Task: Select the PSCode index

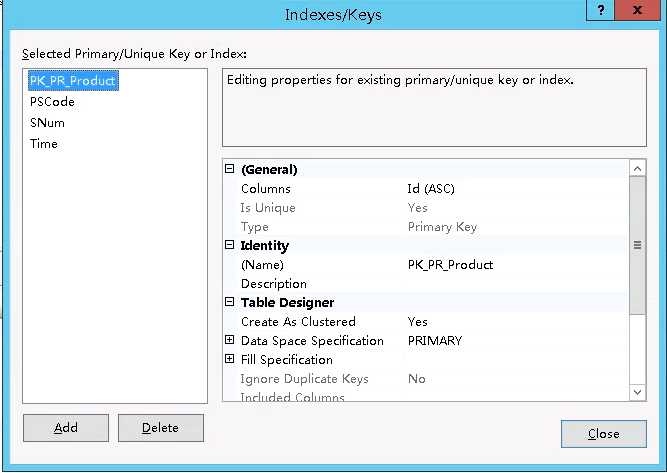Action: coord(52,102)
